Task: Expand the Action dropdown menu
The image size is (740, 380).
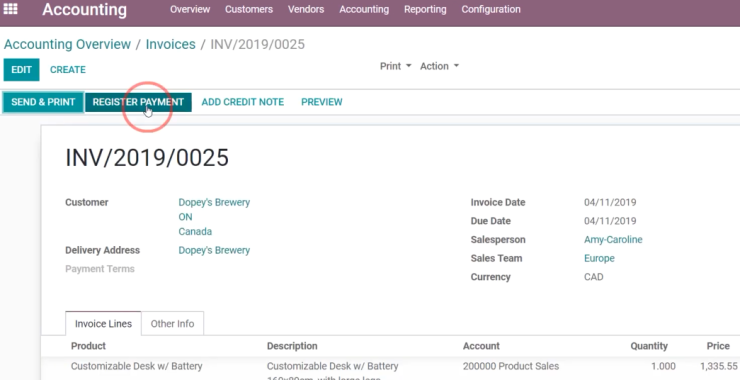Action: tap(439, 67)
